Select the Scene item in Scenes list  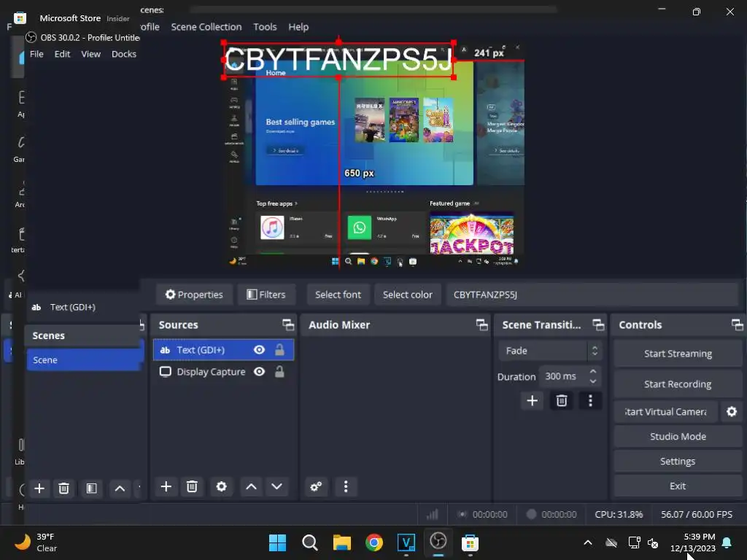[x=85, y=360]
